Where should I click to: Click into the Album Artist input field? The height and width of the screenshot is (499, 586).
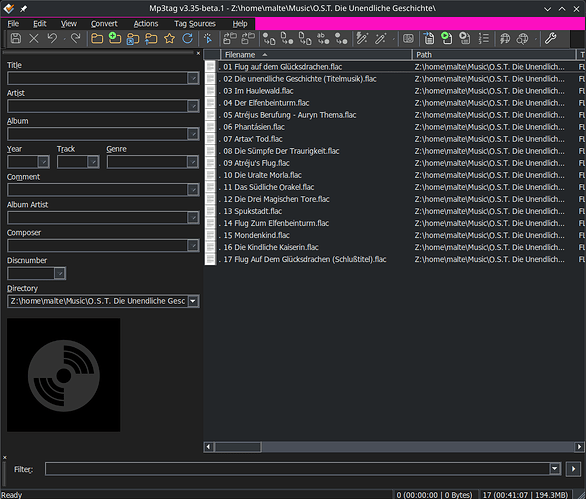98,218
